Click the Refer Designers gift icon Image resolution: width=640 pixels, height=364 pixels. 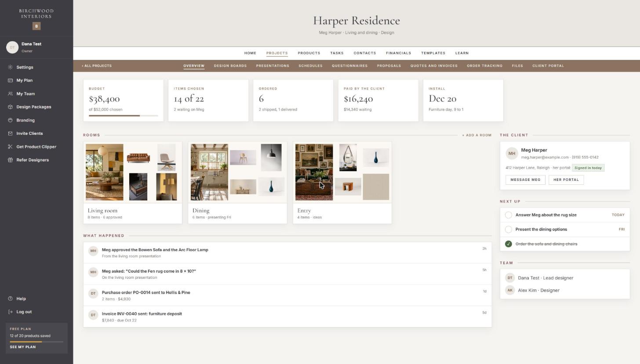click(x=10, y=160)
